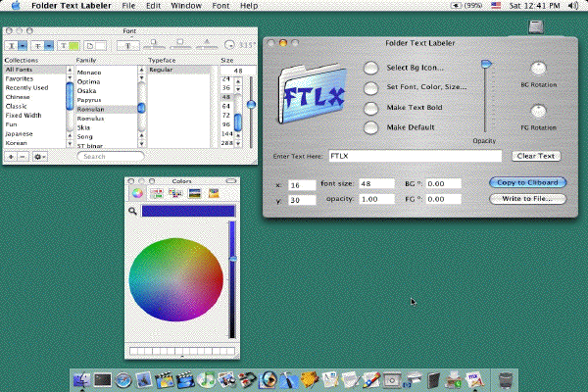
Task: Open the Apple menu
Action: [x=16, y=6]
